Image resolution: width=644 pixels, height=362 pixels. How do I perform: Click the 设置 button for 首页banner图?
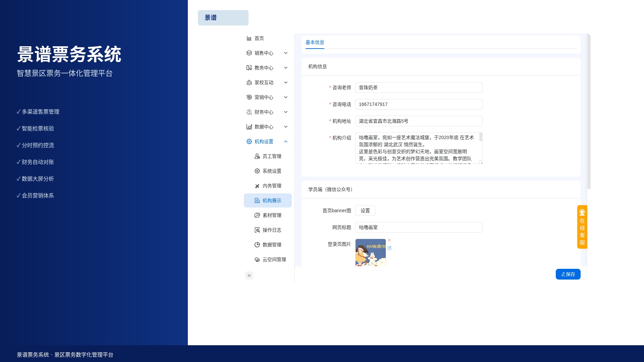[365, 210]
